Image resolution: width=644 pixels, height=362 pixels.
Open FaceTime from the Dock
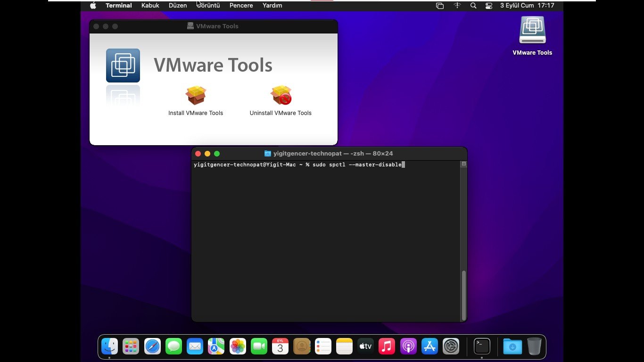pos(259,346)
